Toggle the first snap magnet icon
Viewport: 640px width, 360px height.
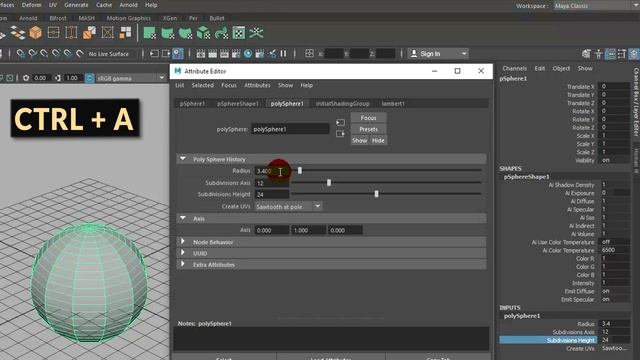pyautogui.click(x=20, y=54)
